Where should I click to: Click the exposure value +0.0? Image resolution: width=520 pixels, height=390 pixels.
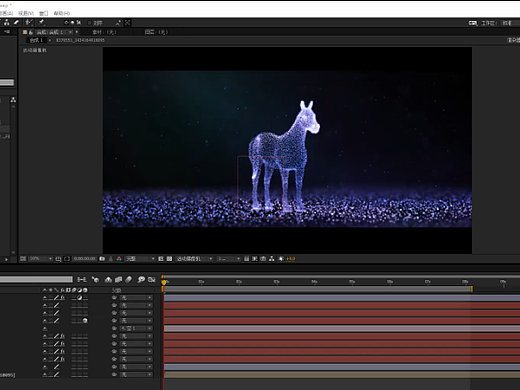[290, 259]
